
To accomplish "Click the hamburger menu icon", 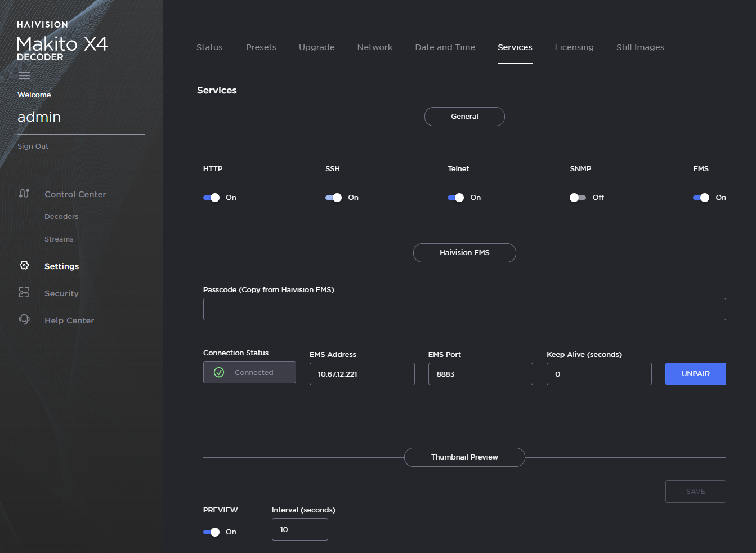I will click(24, 75).
